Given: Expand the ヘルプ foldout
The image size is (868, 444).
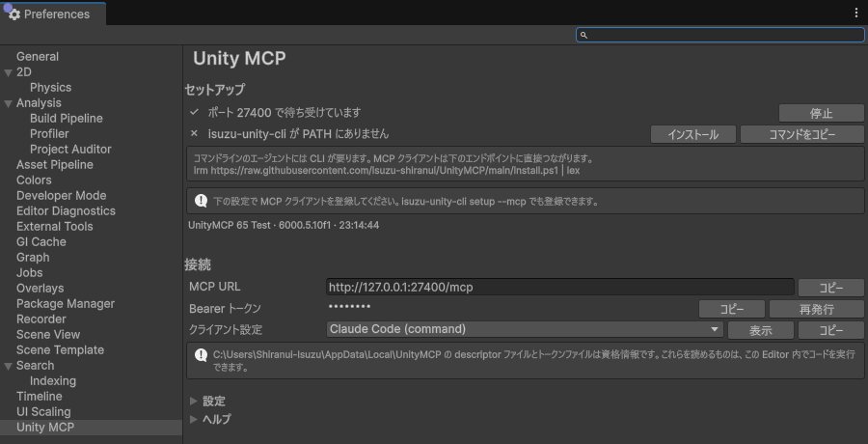Looking at the screenshot, I should (193, 419).
